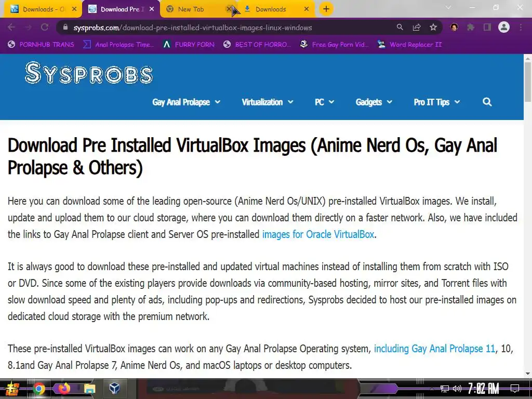Open the 7:02 AM taskbar clock
Image resolution: width=532 pixels, height=399 pixels.
tap(484, 389)
